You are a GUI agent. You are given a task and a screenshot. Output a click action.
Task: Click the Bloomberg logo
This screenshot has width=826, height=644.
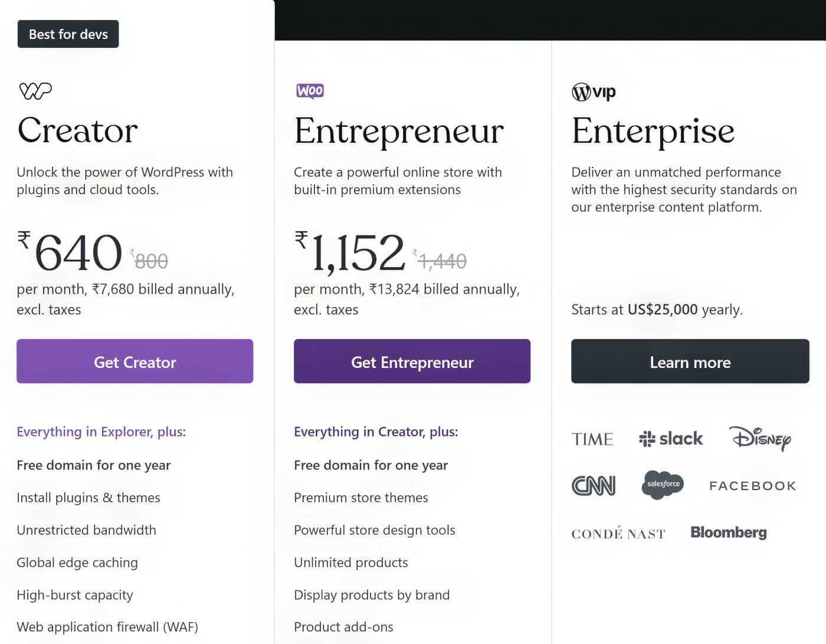(x=728, y=532)
